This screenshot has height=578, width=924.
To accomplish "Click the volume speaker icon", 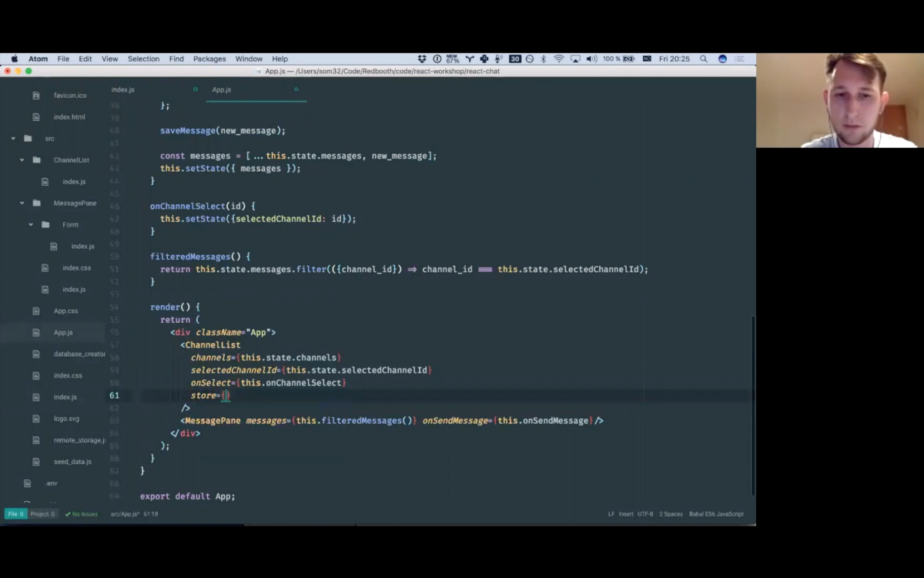I will [x=591, y=59].
